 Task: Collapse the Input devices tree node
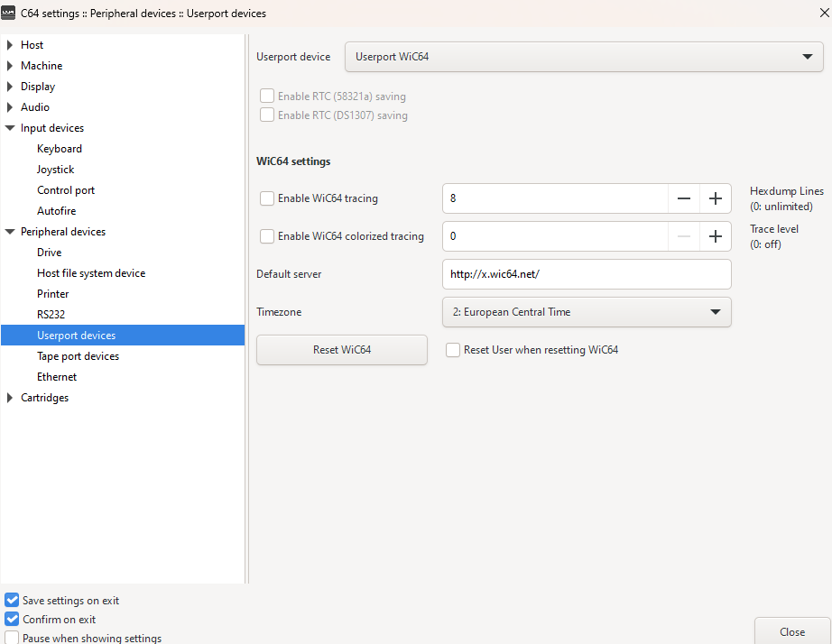[x=10, y=128]
